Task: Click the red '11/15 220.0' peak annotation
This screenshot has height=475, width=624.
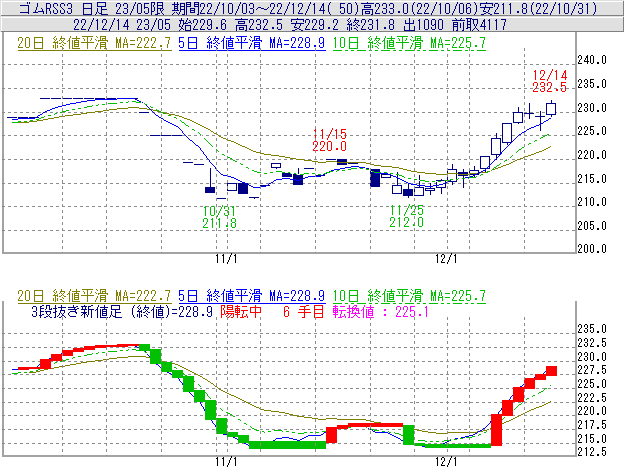Action: click(330, 140)
